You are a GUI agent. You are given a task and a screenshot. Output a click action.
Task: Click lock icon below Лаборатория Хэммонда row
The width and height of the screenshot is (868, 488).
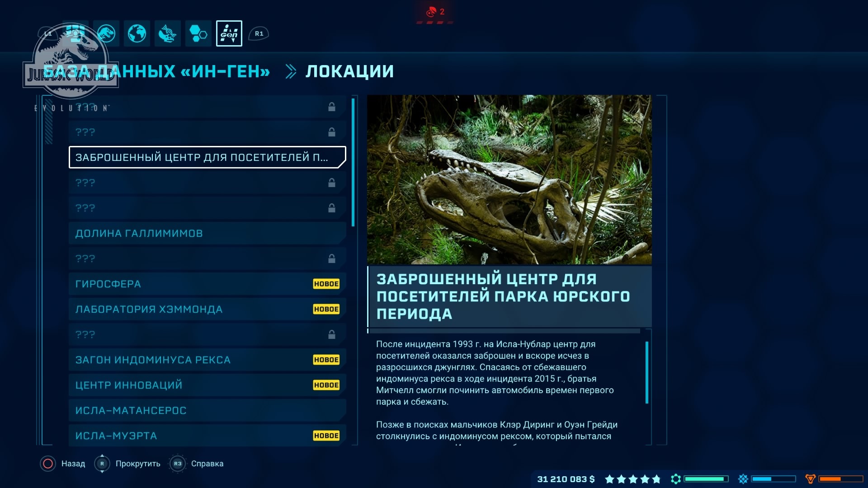[x=332, y=334]
